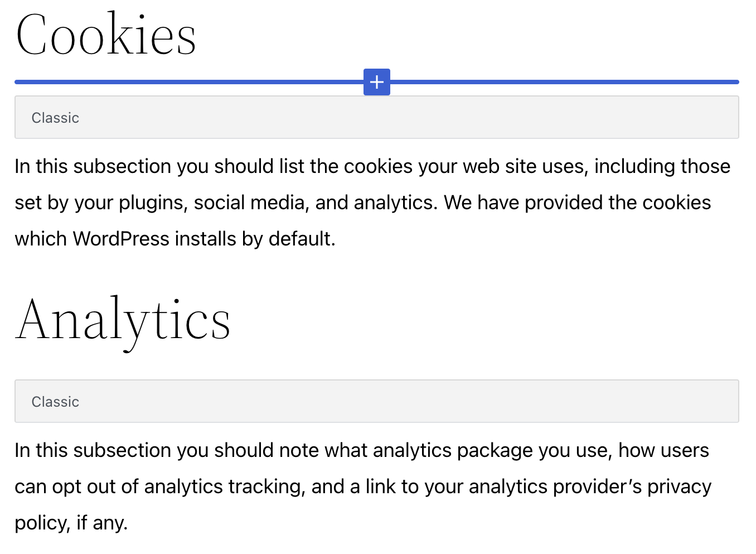Click the word Classic in the upper placeholder
The image size is (756, 554).
click(x=55, y=118)
